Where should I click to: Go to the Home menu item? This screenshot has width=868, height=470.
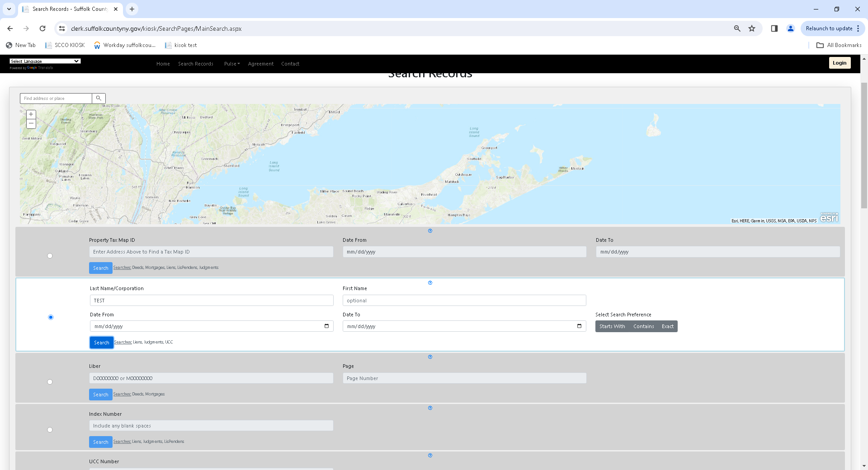coord(163,64)
